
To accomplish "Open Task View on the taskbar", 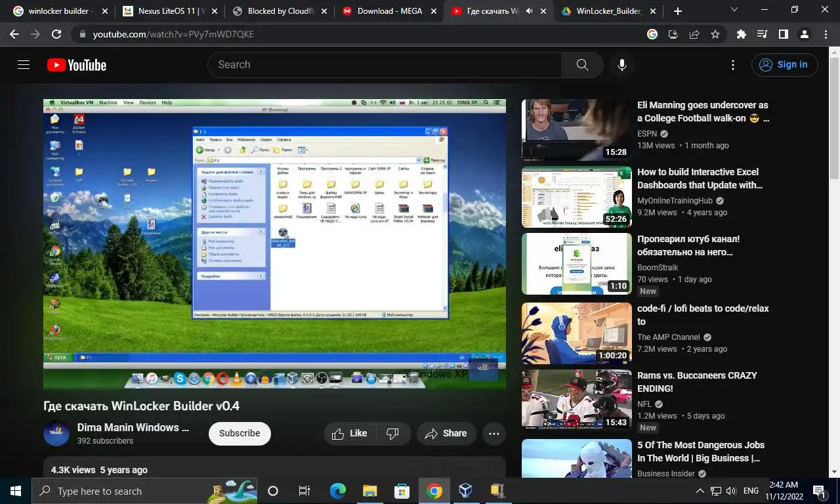I will (x=304, y=491).
